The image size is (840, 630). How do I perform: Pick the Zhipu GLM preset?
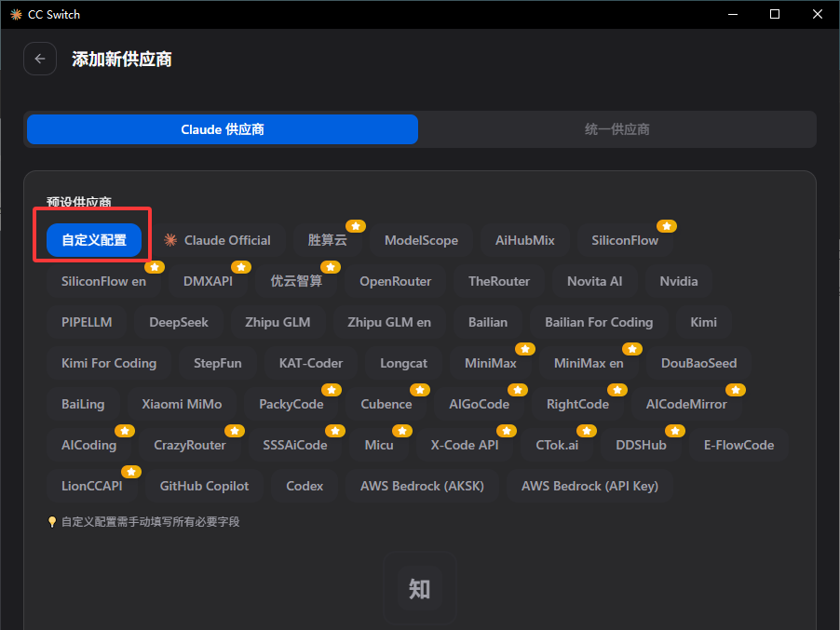pyautogui.click(x=278, y=322)
